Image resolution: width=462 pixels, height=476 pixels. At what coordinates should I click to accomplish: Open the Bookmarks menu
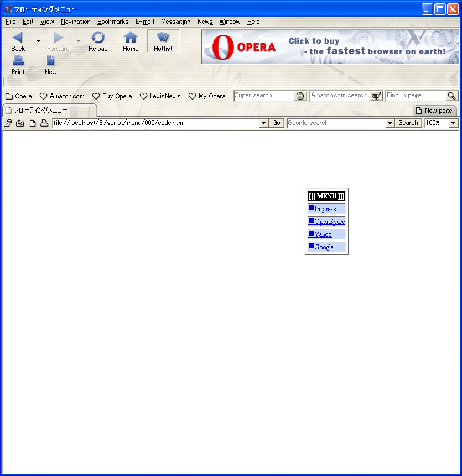[113, 22]
